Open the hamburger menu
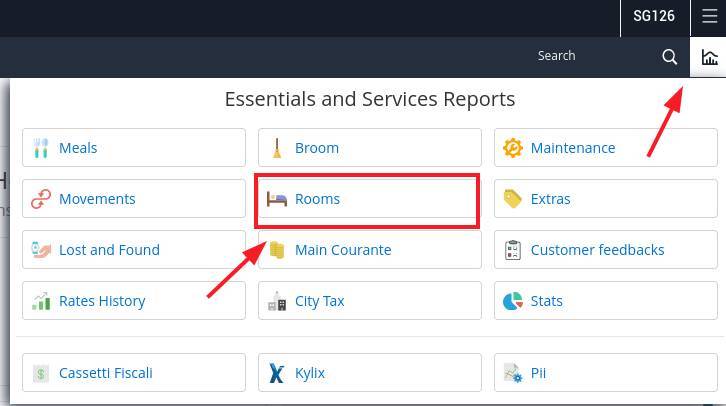Viewport: 726px width, 406px height. coord(709,17)
